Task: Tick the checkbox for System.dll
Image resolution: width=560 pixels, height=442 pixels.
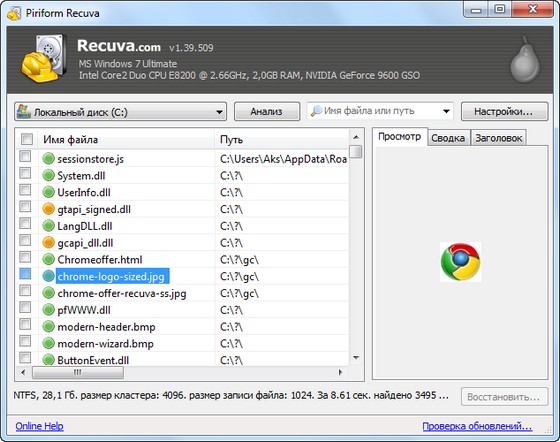Action: click(x=25, y=173)
